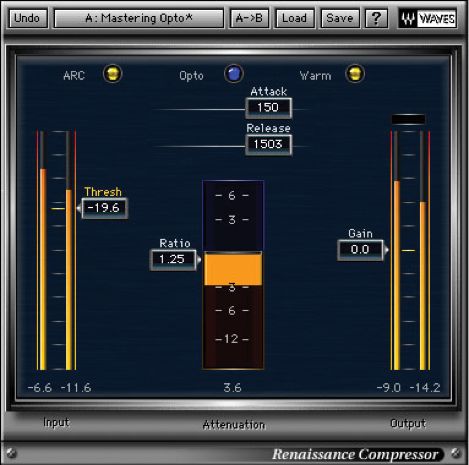Copy setup with the A->B button
This screenshot has width=469, height=465.
coord(249,18)
